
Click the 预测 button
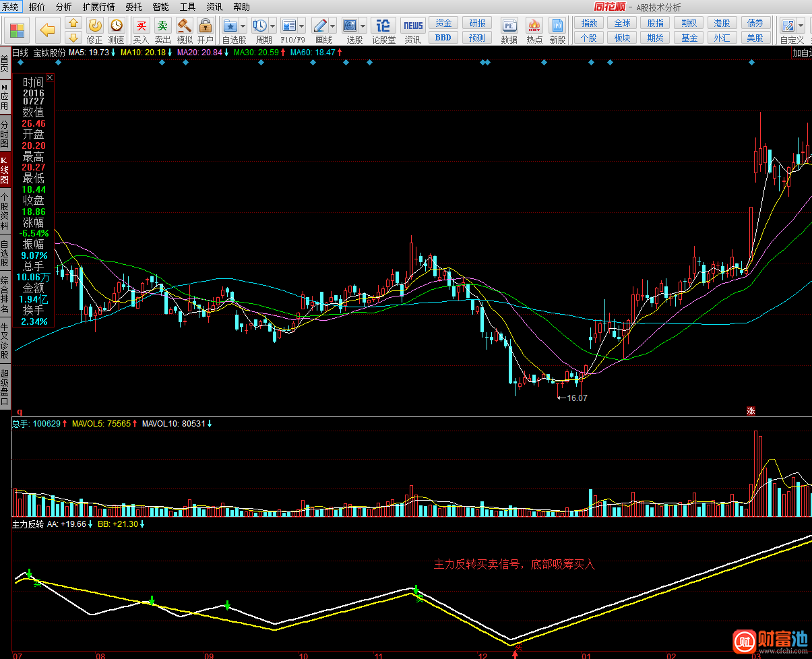[x=477, y=38]
